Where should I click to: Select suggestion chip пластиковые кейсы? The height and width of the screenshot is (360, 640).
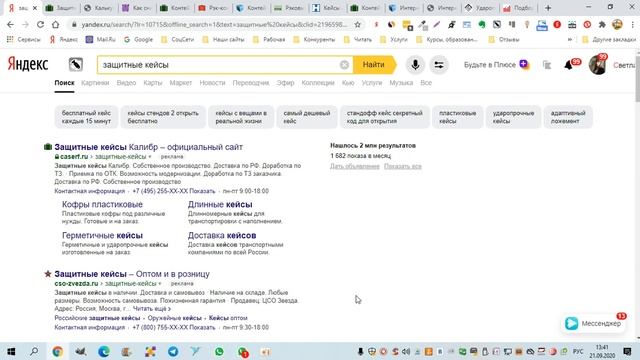457,117
